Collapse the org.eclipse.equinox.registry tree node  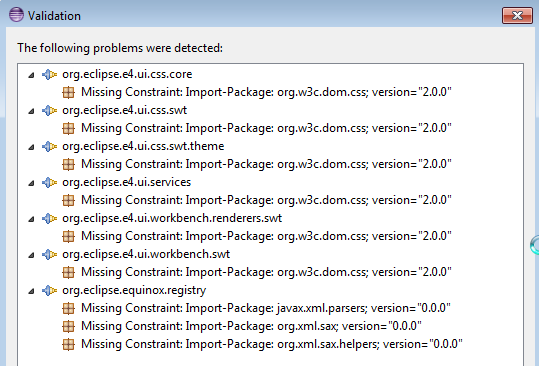[x=31, y=291]
